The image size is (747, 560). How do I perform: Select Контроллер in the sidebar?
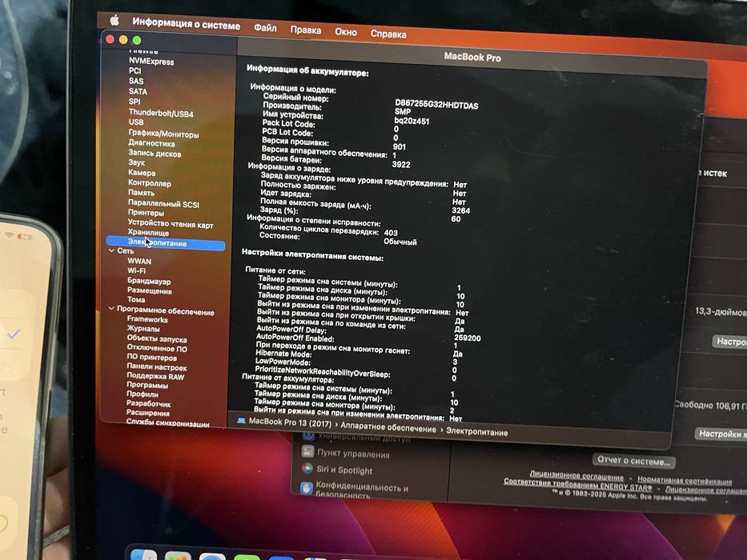point(150,183)
